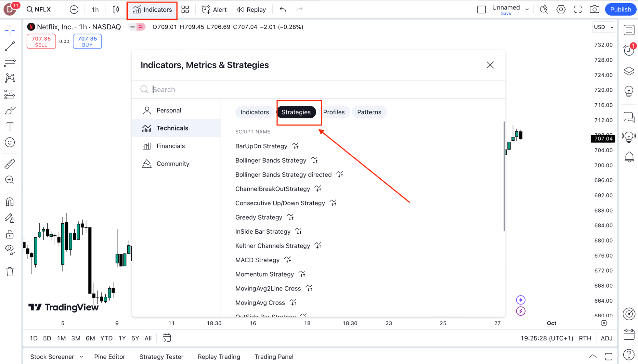The image size is (638, 364).
Task: Toggle ADJ adjusted data setting
Action: click(606, 338)
